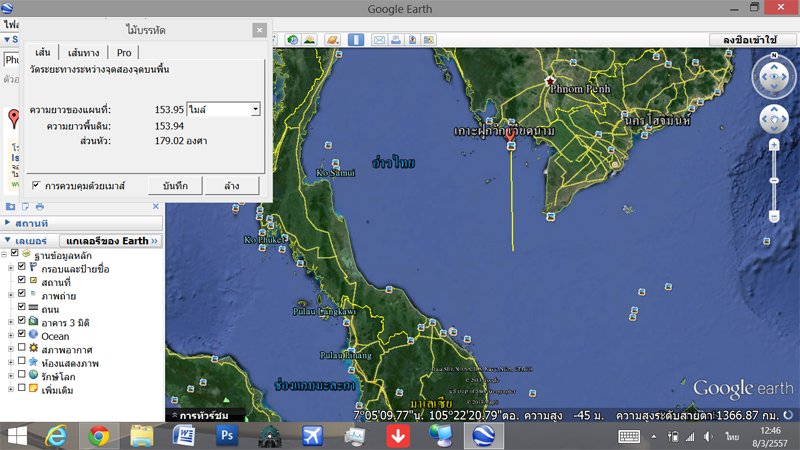800x450 pixels.
Task: Click the move joystick navigation control
Action: pyautogui.click(x=774, y=119)
